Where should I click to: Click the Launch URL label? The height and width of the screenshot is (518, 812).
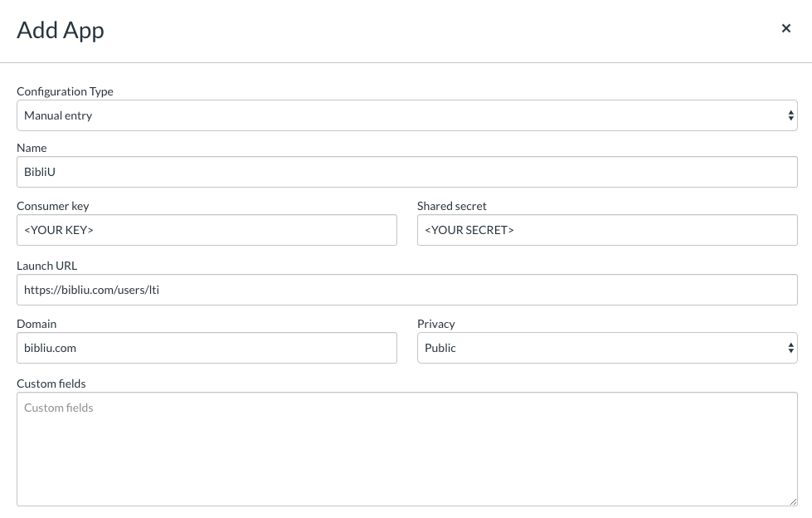pos(46,266)
